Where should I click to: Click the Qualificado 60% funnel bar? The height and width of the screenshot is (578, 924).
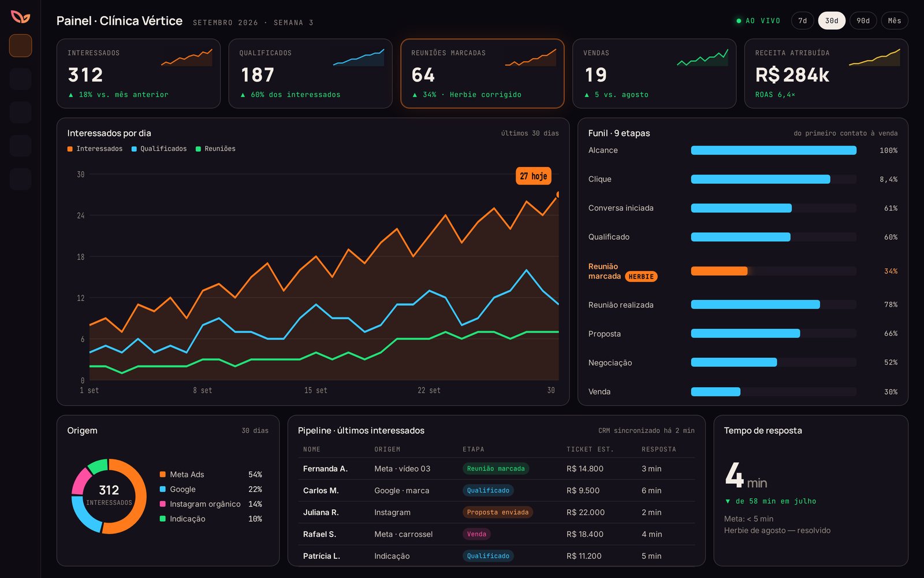tap(741, 237)
